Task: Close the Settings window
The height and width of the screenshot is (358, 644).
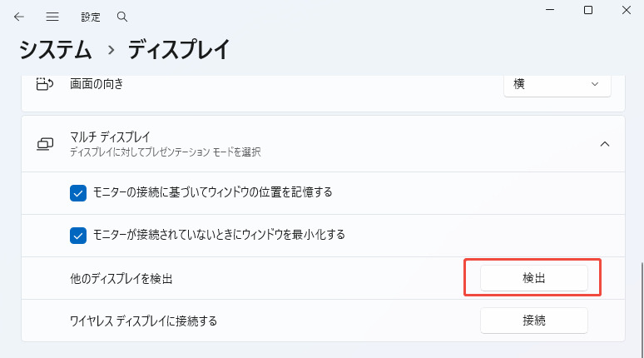Action: pos(627,10)
